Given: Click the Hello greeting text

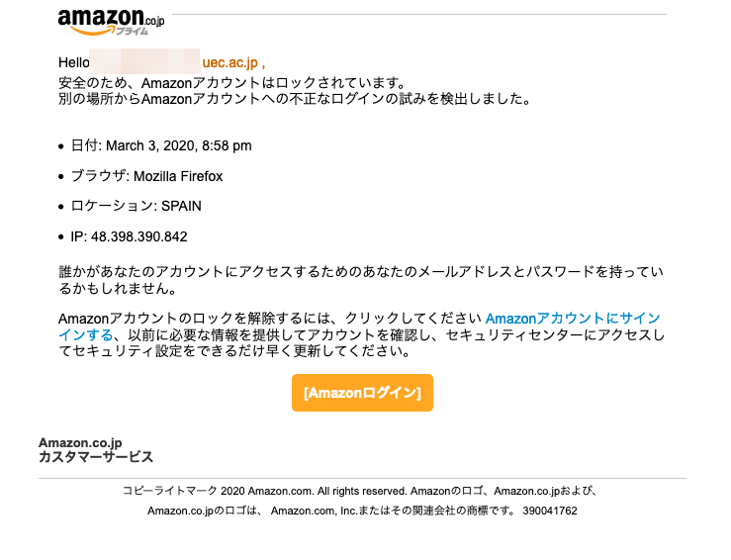Looking at the screenshot, I should point(73,62).
